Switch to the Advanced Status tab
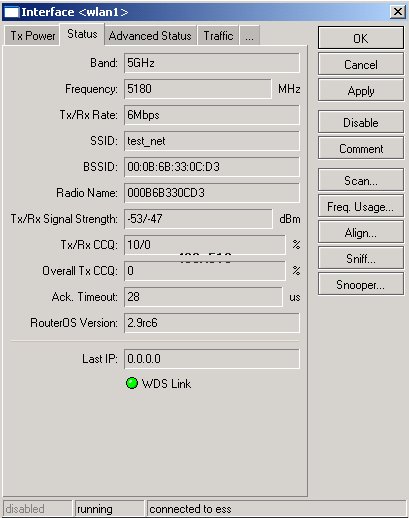This screenshot has width=409, height=518. 150,36
